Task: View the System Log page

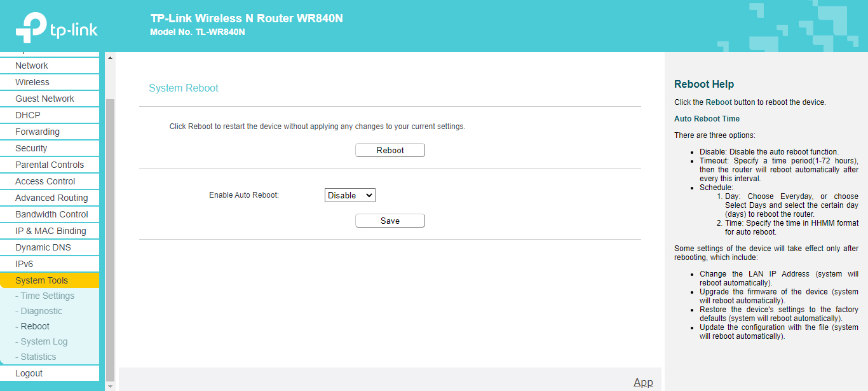Action: 44,341
